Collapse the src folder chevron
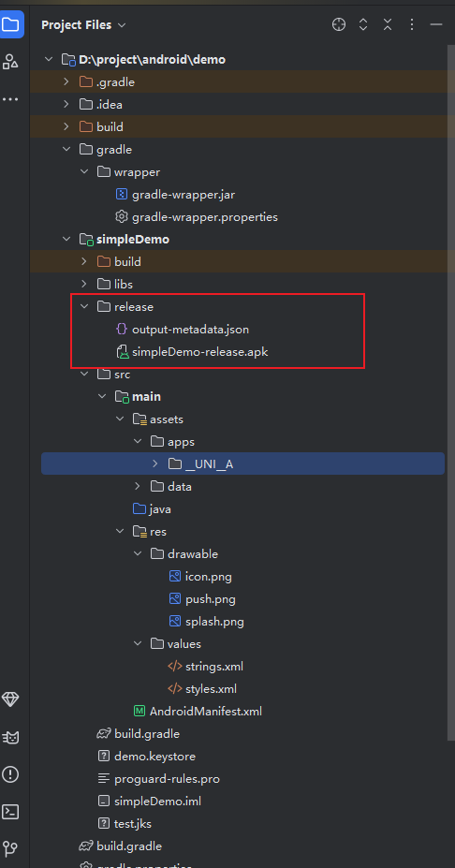 pyautogui.click(x=84, y=375)
